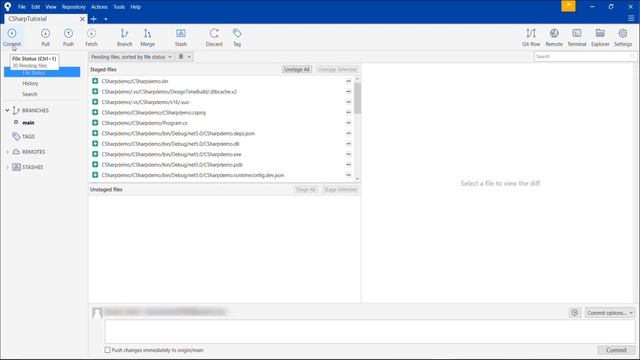This screenshot has height=360, width=640.
Task: Click the commit history clock icon
Action: [x=575, y=313]
